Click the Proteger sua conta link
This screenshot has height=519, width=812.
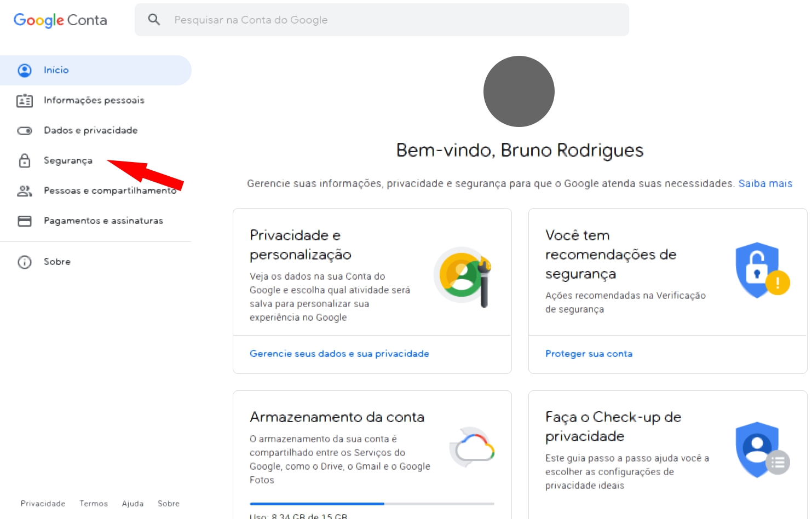coord(589,354)
